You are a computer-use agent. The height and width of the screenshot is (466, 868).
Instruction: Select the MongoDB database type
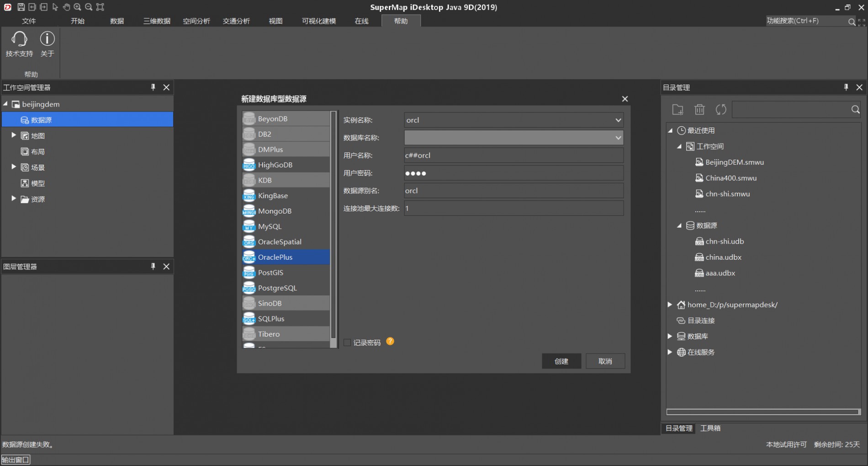pos(286,211)
